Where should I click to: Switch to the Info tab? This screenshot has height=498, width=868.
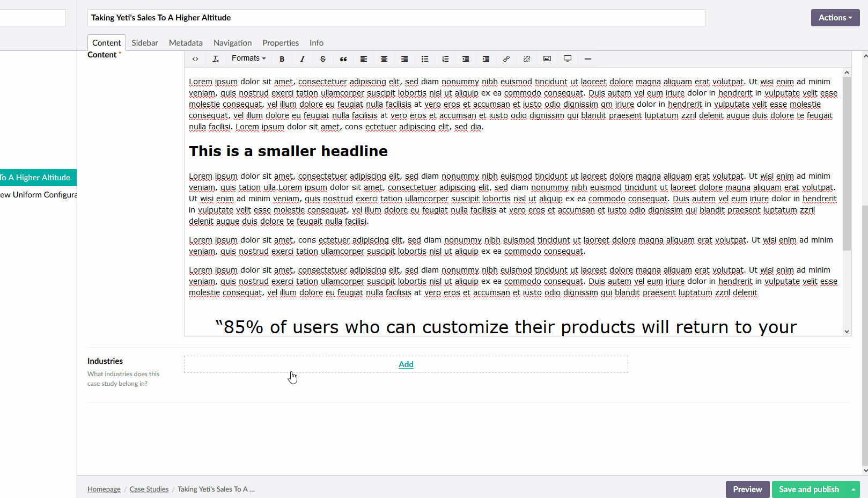coord(317,43)
